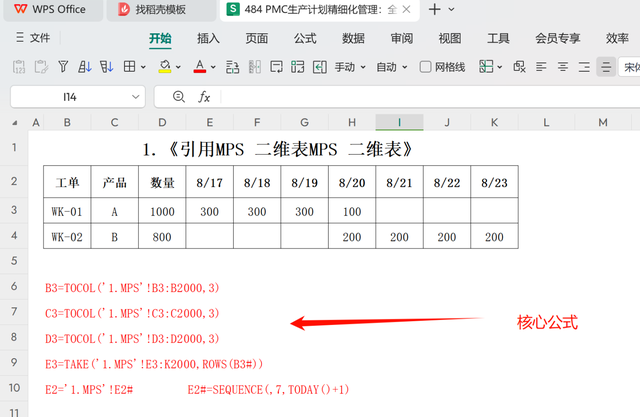Click the formula bar input field
This screenshot has width=640, height=417.
coord(431,97)
